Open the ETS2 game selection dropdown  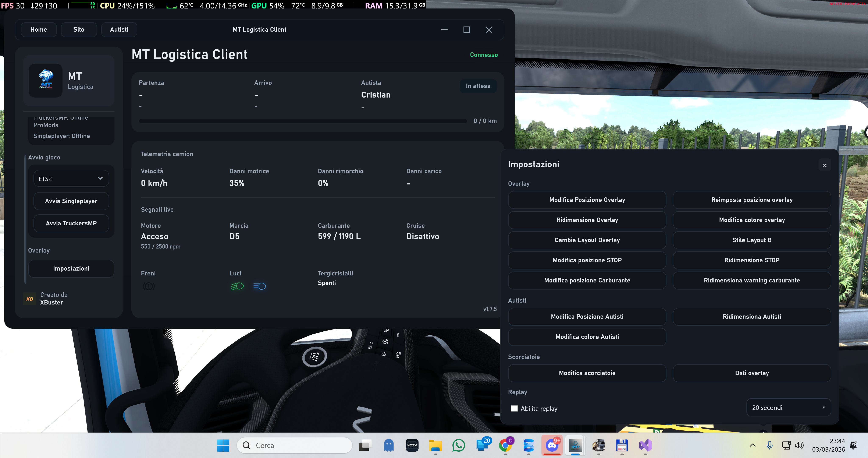71,178
